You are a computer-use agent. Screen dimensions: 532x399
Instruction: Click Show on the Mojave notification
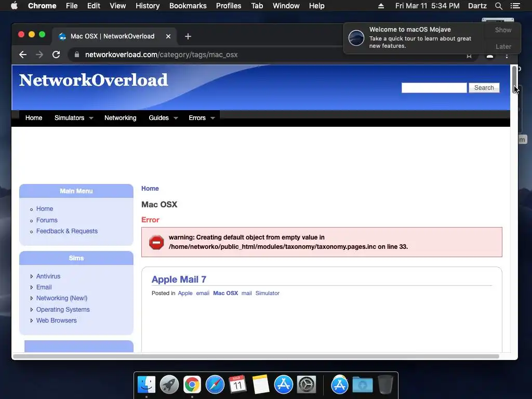coord(503,30)
